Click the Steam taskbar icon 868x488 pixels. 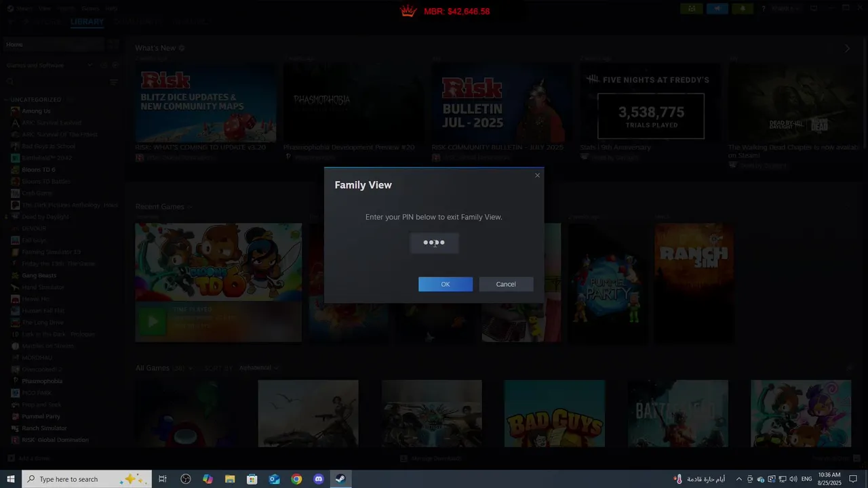click(x=340, y=479)
